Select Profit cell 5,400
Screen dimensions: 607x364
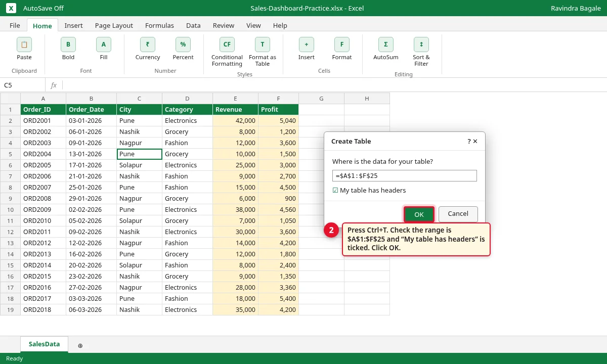(278, 298)
